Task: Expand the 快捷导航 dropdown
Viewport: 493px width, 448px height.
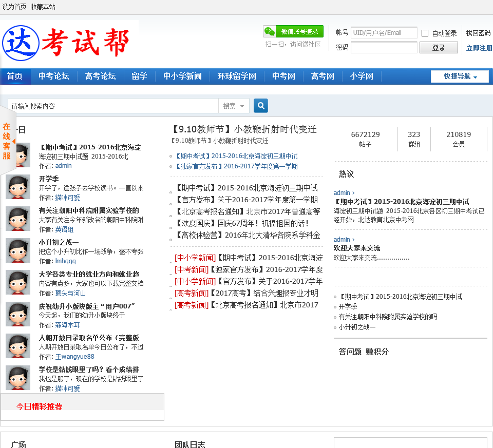Action: point(460,76)
